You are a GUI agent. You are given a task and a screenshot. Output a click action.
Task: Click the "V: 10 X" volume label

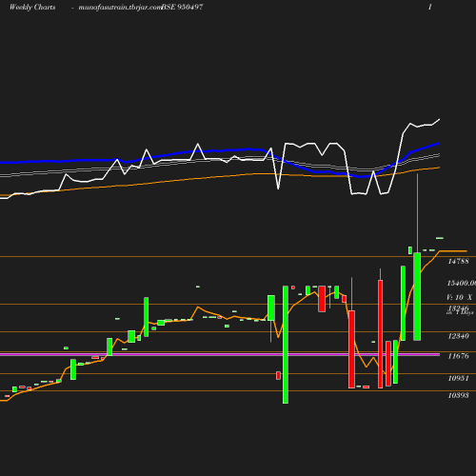[x=459, y=297]
